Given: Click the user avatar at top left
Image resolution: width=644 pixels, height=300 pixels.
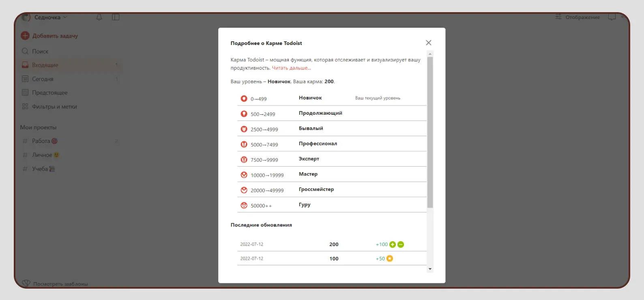Looking at the screenshot, I should pos(26,17).
